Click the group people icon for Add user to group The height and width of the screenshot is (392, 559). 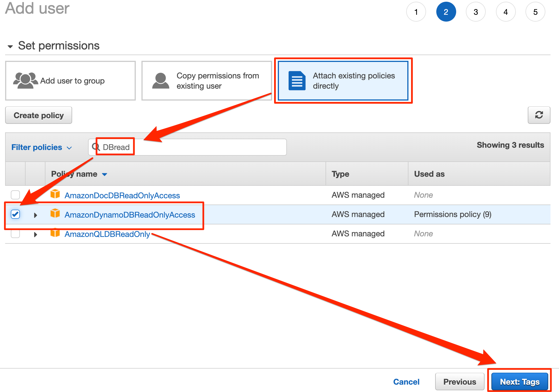pos(25,80)
